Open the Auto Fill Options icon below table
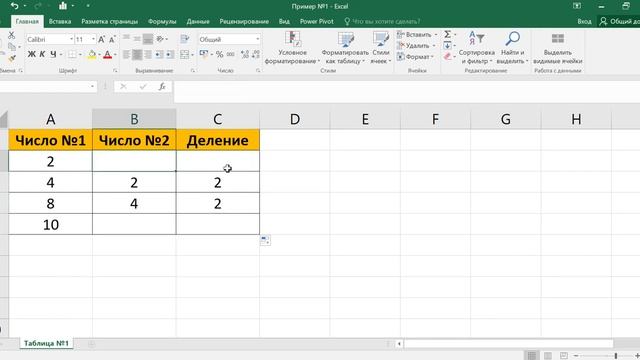Viewport: 640px width, 360px height. pos(265,240)
